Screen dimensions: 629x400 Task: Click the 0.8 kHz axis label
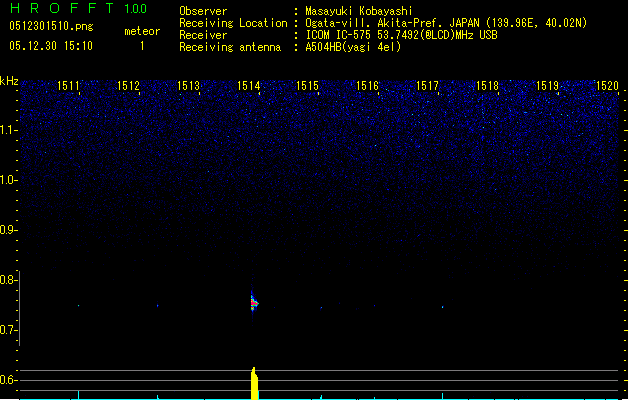[9, 280]
